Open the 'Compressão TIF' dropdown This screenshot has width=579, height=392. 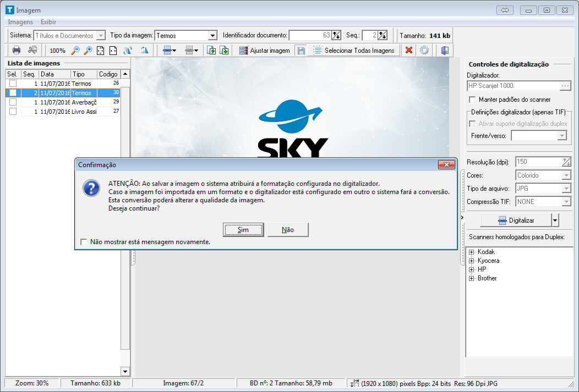coord(566,202)
